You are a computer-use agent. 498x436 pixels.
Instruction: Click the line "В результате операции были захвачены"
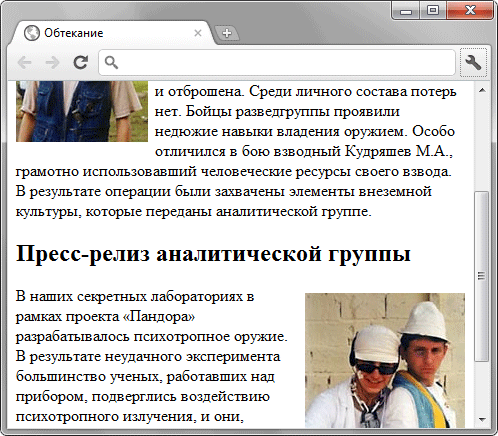coord(224,192)
